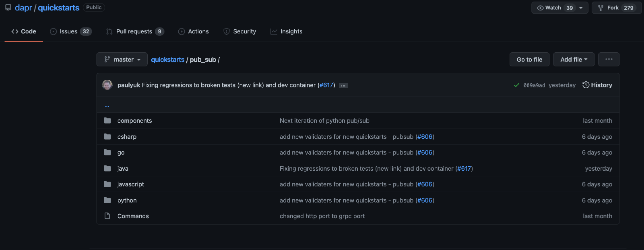The image size is (644, 250).
Task: Click the Fork count 279
Action: (629, 8)
